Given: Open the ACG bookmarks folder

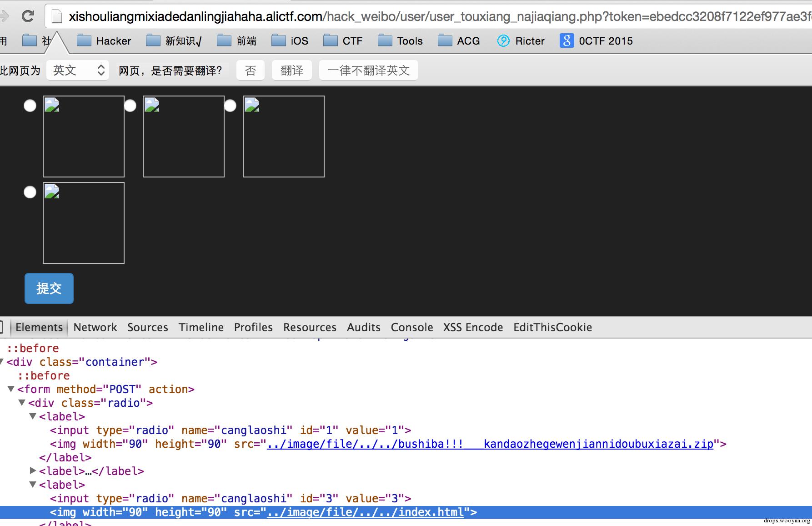Looking at the screenshot, I should (x=459, y=41).
